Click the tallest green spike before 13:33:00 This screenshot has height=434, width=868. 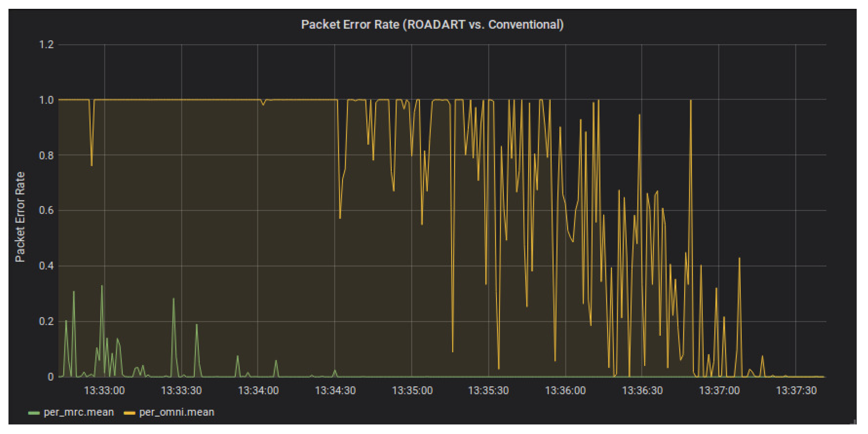point(102,286)
